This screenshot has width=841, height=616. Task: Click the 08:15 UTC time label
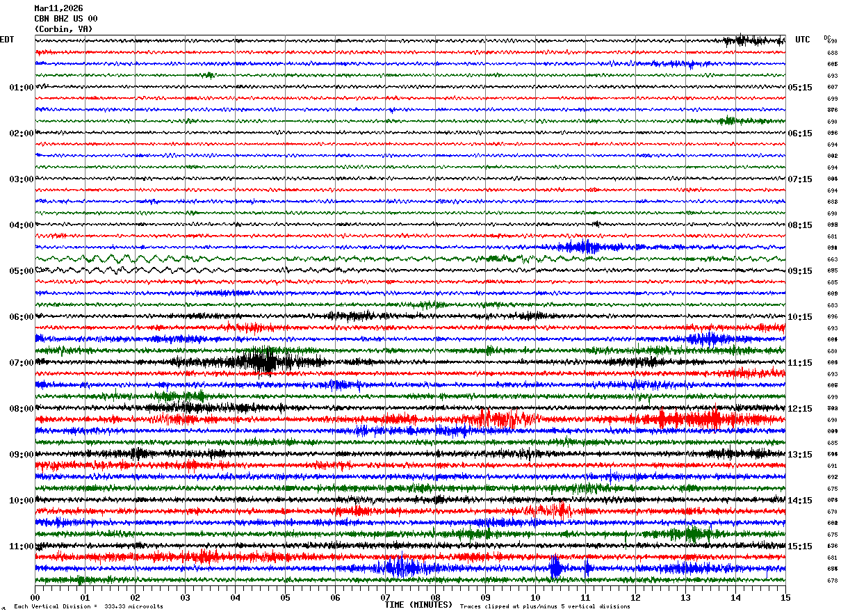coord(800,225)
